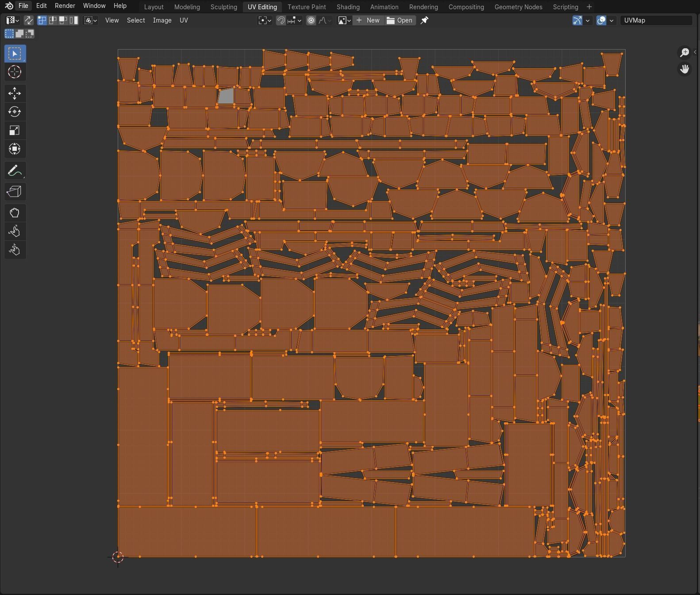The height and width of the screenshot is (595, 700).
Task: Enable face select mode
Action: pos(63,20)
